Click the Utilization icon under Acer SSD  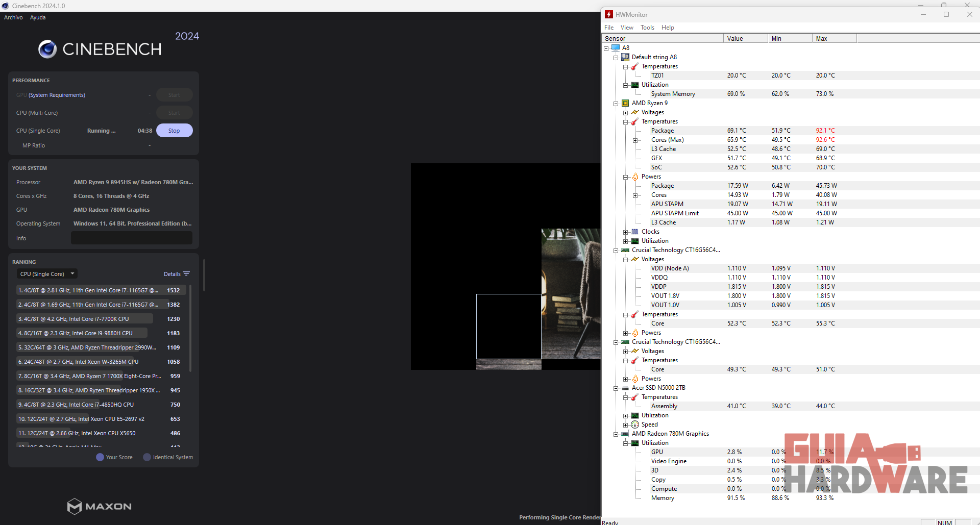pyautogui.click(x=635, y=415)
